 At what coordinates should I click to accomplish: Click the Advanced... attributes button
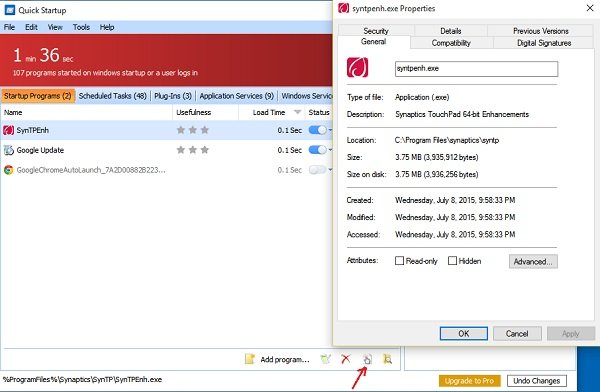[533, 261]
